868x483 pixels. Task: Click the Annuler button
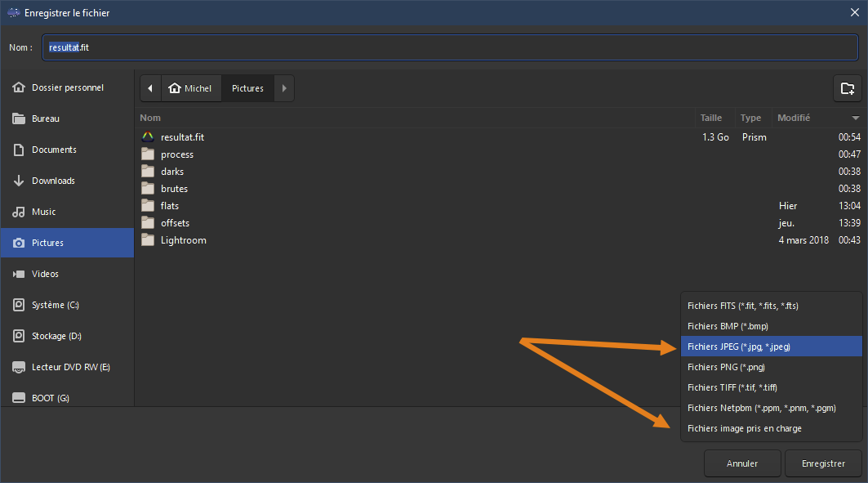742,463
